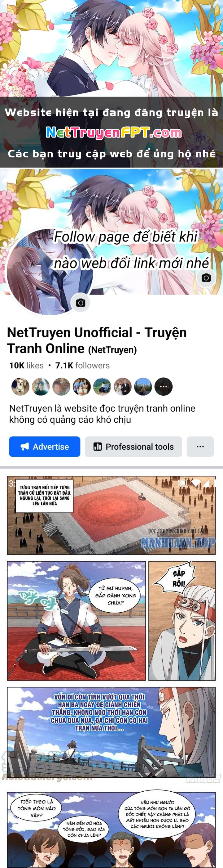View the 7.1K followers list
Viewport: 223px width, 868px height.
(x=82, y=365)
